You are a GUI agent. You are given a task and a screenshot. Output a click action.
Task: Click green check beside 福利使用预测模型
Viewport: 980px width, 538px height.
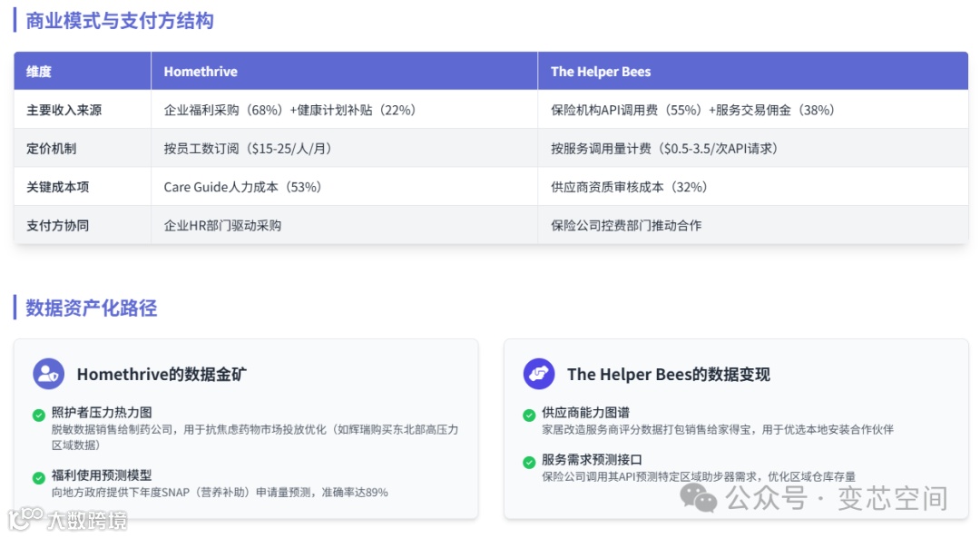[x=39, y=478]
